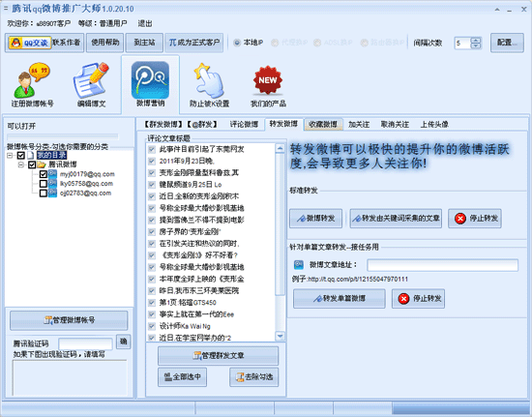
Task: Click the 转发单篇微博 button
Action: (x=339, y=299)
